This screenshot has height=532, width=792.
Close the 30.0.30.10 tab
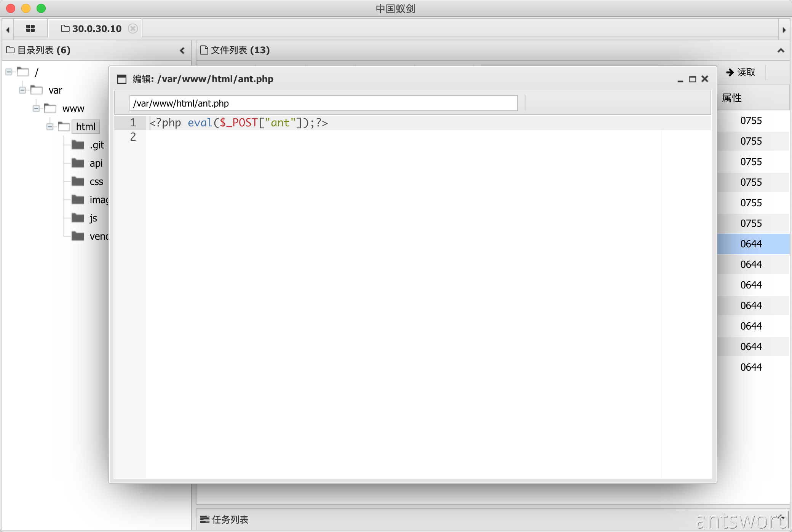click(x=133, y=29)
